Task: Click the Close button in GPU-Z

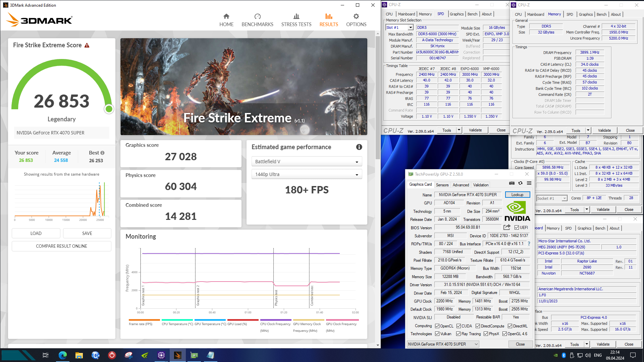Action: 520,344
